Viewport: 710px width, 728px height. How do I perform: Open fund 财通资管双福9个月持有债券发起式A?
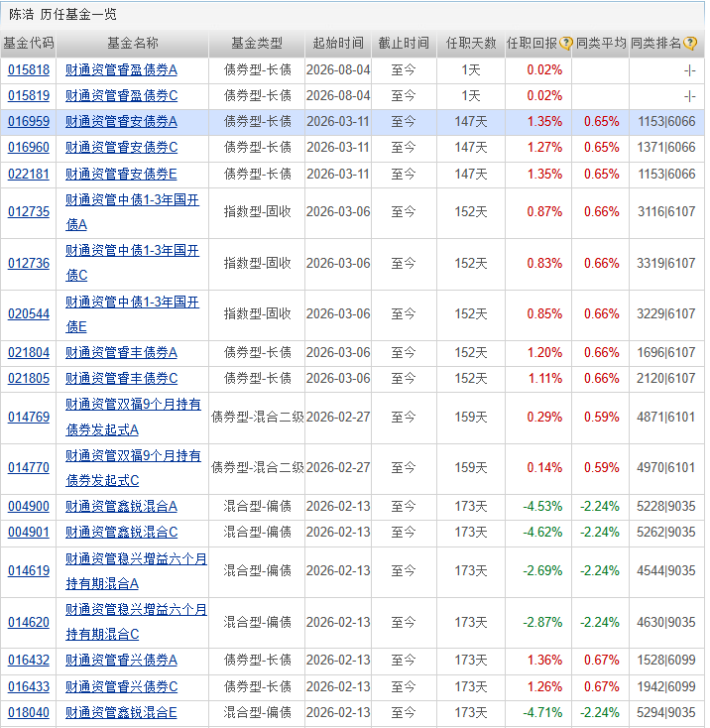coord(133,417)
